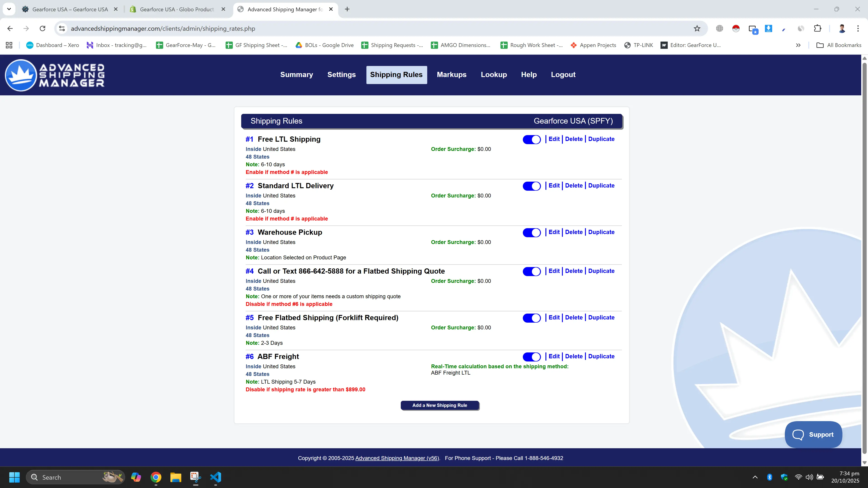Show hidden system tray icons

[755, 477]
